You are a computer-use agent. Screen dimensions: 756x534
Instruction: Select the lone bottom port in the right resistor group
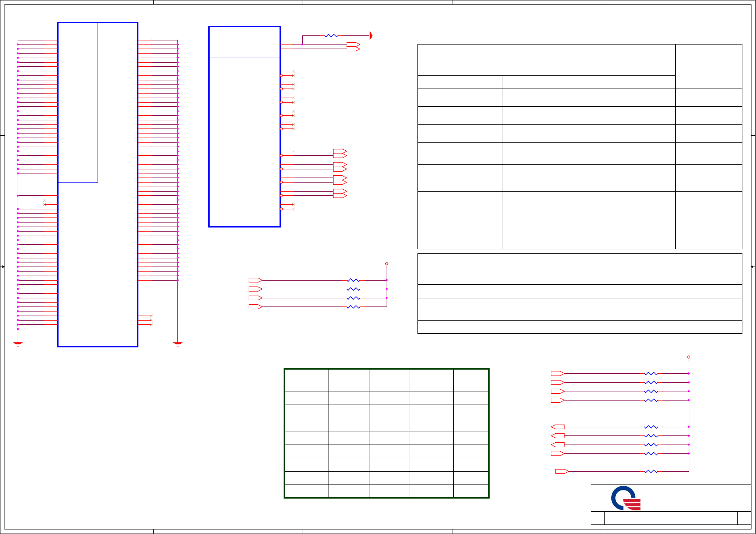pyautogui.click(x=562, y=471)
